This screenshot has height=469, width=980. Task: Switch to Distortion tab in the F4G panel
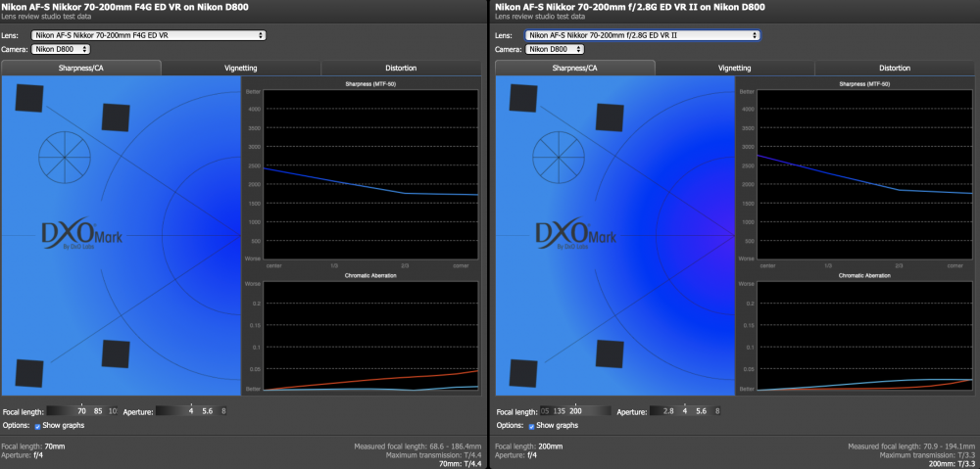401,69
